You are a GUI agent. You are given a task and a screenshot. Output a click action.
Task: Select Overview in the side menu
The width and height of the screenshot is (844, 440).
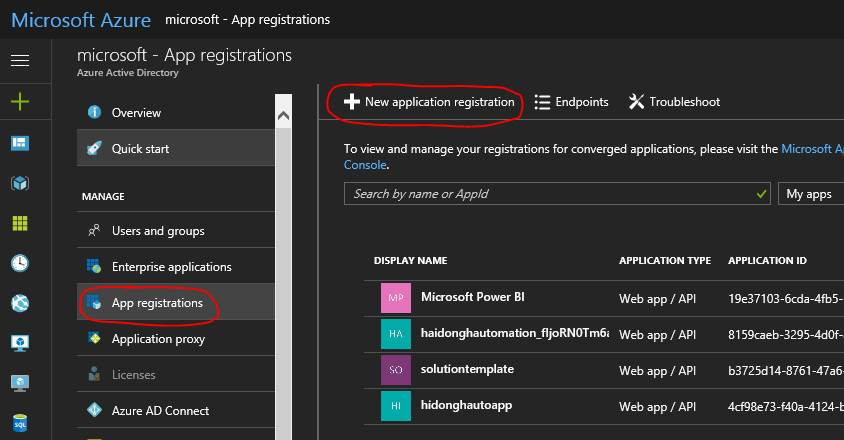tap(176, 112)
